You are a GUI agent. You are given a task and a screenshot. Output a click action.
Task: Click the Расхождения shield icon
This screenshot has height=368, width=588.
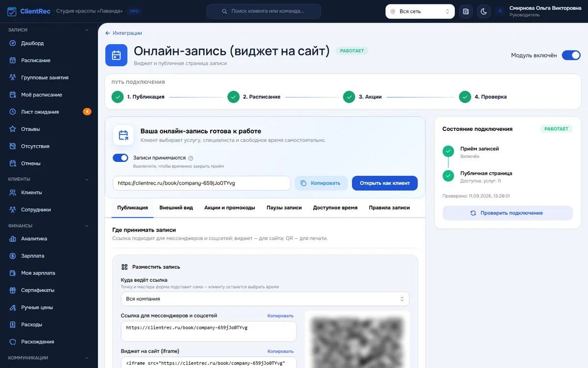(x=13, y=342)
